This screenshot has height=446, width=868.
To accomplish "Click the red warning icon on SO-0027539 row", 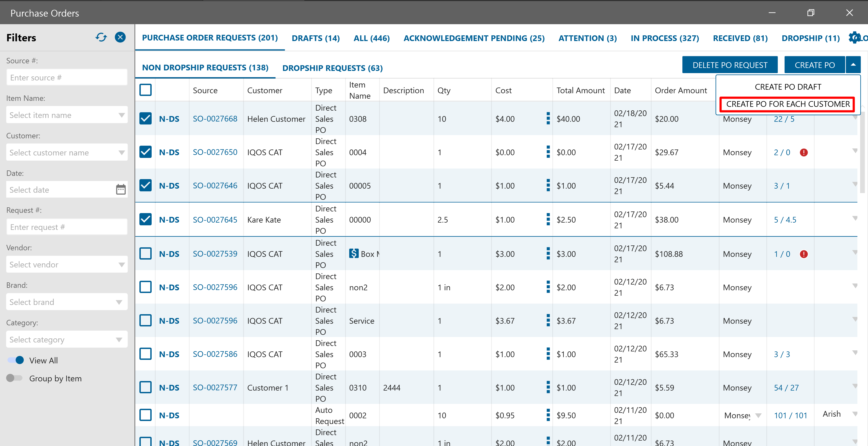I will coord(804,254).
